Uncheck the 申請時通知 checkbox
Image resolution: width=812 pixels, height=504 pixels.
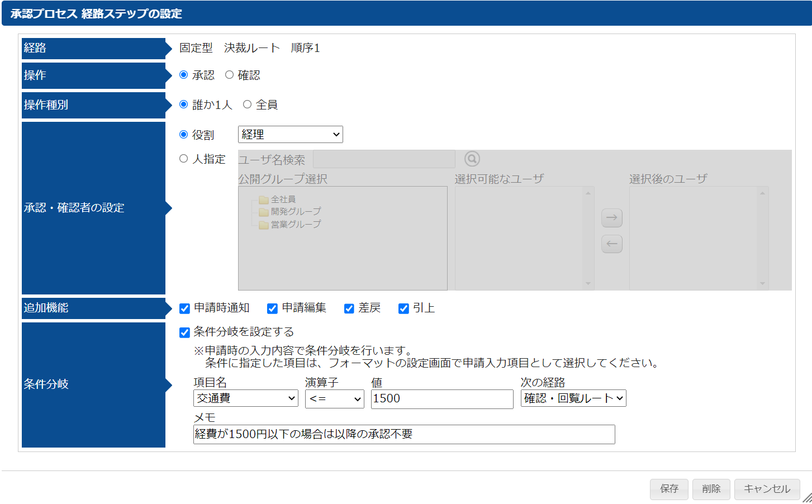click(x=185, y=308)
